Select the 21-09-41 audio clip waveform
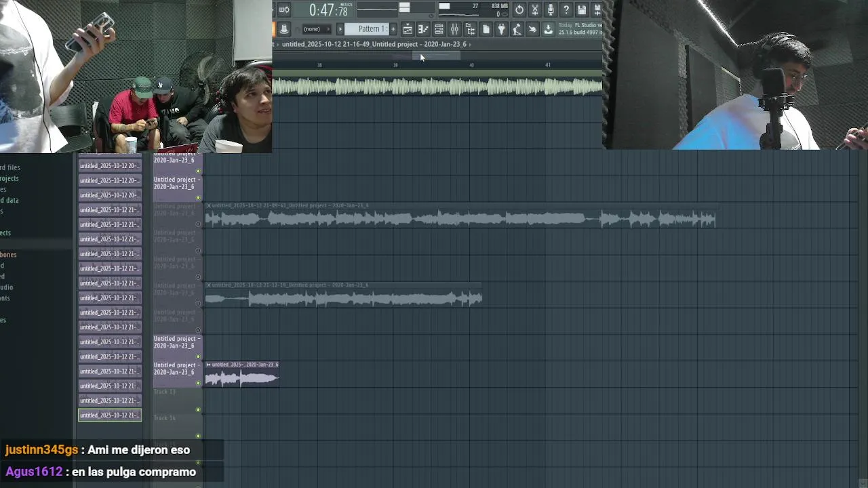Screen dimensions: 868x488 point(460,219)
